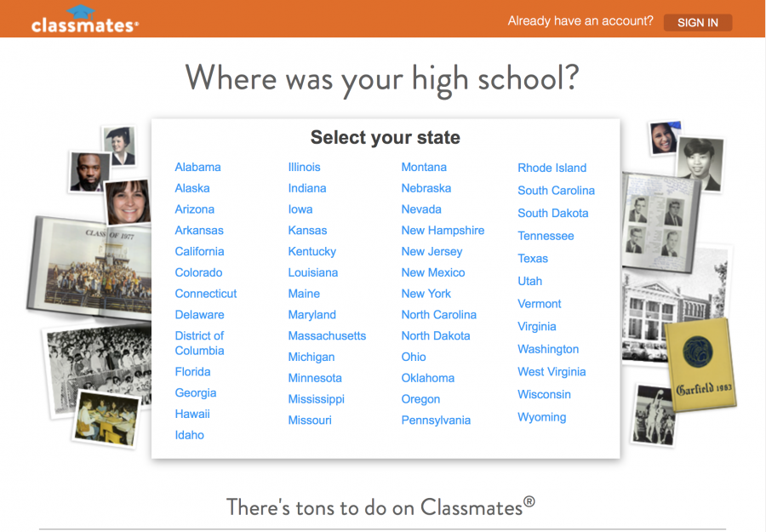The image size is (766, 532).
Task: Choose Vermont from the list
Action: [540, 303]
